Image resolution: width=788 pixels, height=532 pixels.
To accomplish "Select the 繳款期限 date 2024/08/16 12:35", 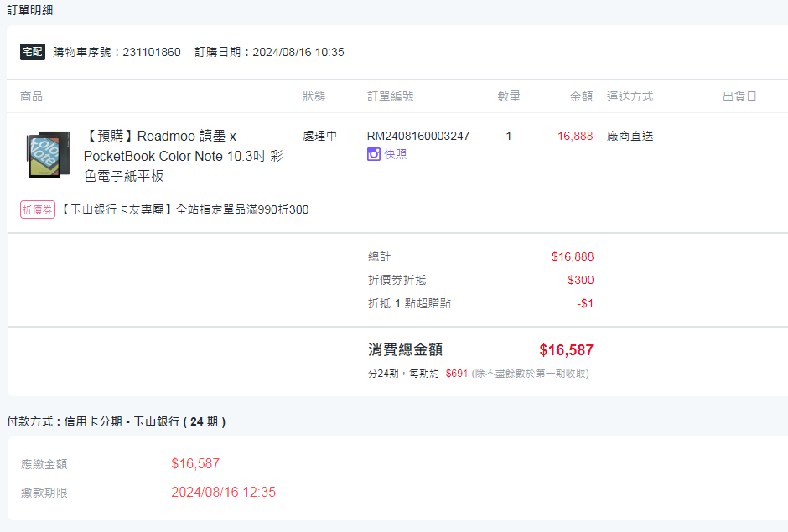I will 224,493.
